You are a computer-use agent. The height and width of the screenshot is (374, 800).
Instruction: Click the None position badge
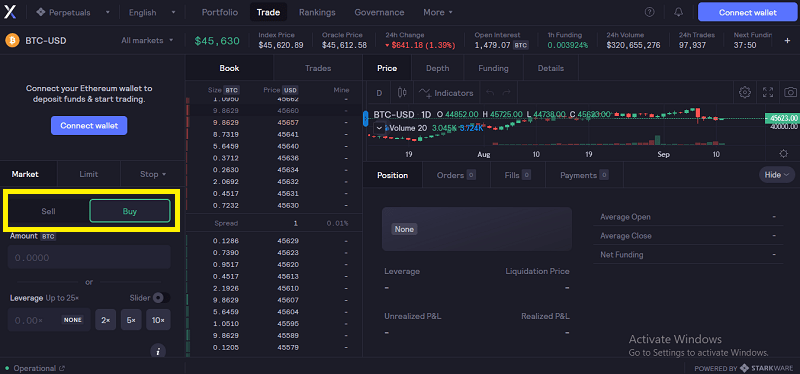[404, 229]
